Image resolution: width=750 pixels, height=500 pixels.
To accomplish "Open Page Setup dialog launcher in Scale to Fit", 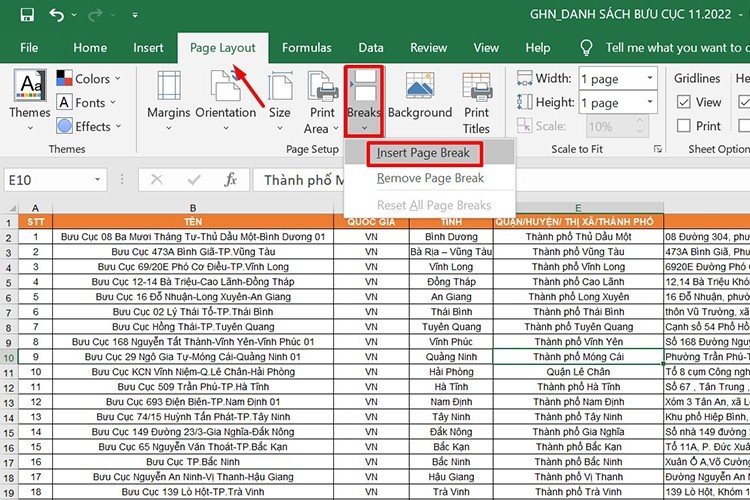I will click(658, 149).
